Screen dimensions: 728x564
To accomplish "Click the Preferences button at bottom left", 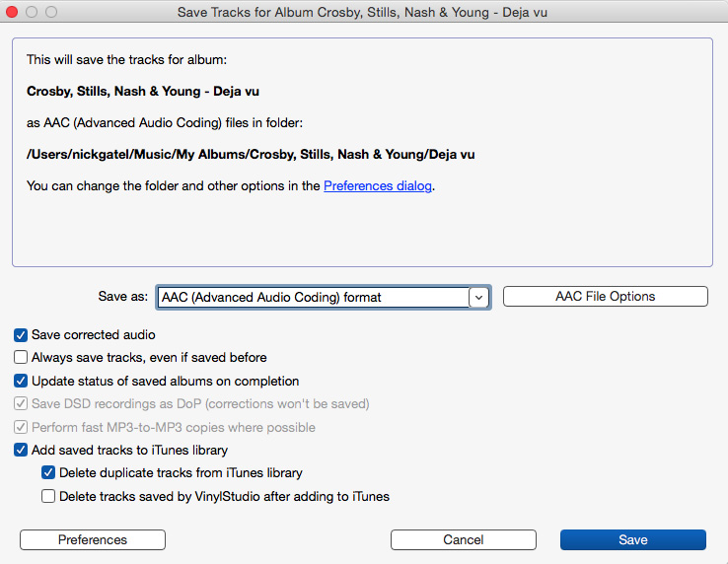I will tap(93, 539).
